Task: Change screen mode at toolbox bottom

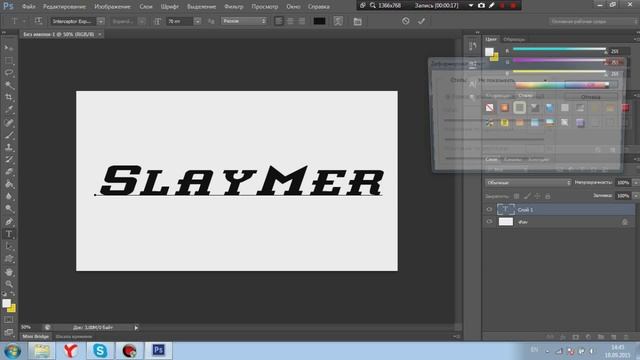Action: pos(9,332)
